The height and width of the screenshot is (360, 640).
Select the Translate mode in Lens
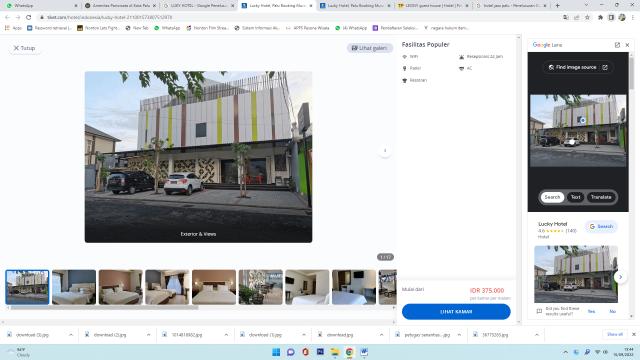[x=601, y=197]
